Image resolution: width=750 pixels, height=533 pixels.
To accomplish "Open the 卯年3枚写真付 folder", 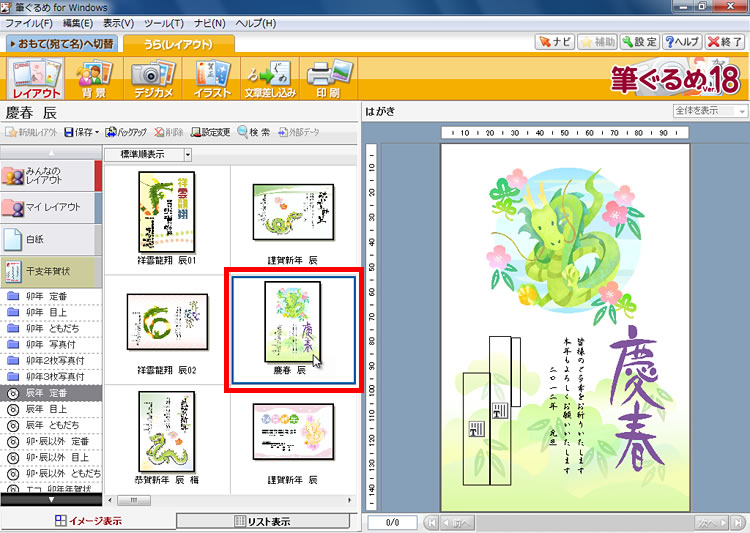I will (51, 377).
